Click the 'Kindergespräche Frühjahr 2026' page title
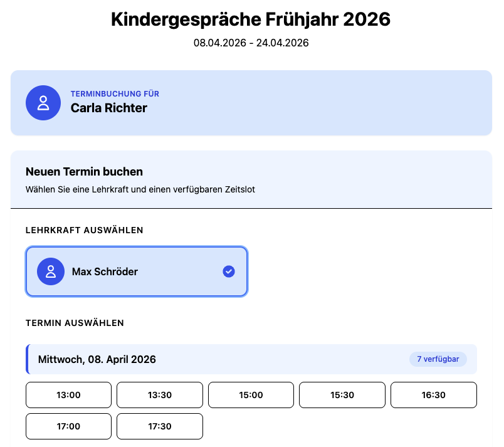Image resolution: width=504 pixels, height=447 pixels. 251,19
